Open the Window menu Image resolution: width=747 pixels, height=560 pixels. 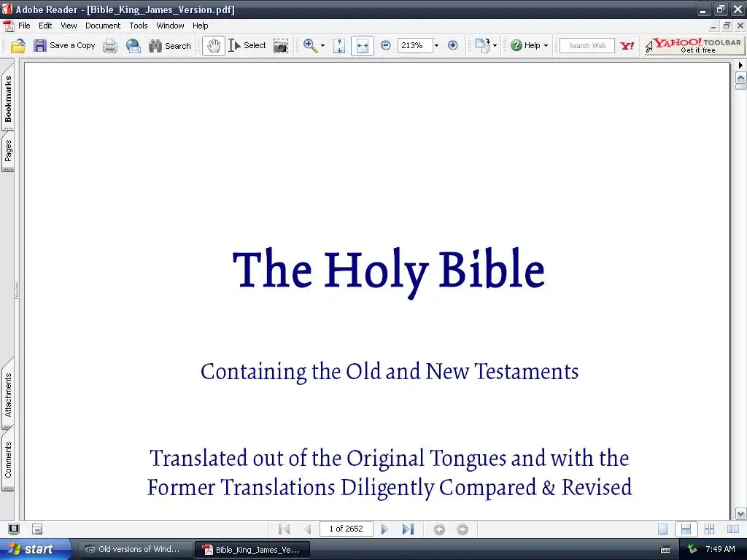(x=170, y=26)
